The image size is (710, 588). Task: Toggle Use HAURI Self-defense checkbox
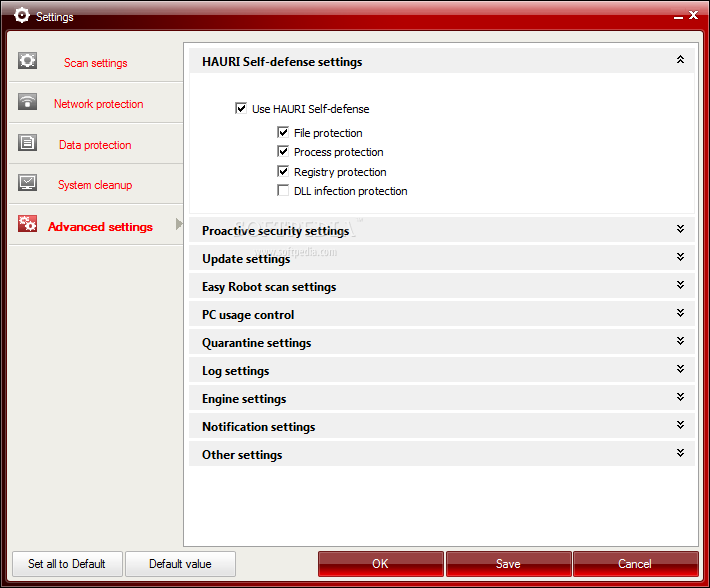241,109
